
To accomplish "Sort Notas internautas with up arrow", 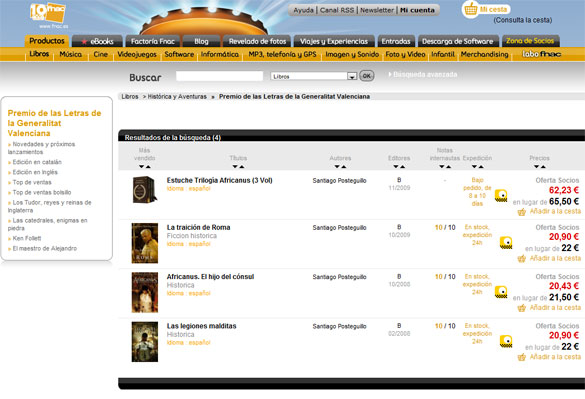I will 448,166.
